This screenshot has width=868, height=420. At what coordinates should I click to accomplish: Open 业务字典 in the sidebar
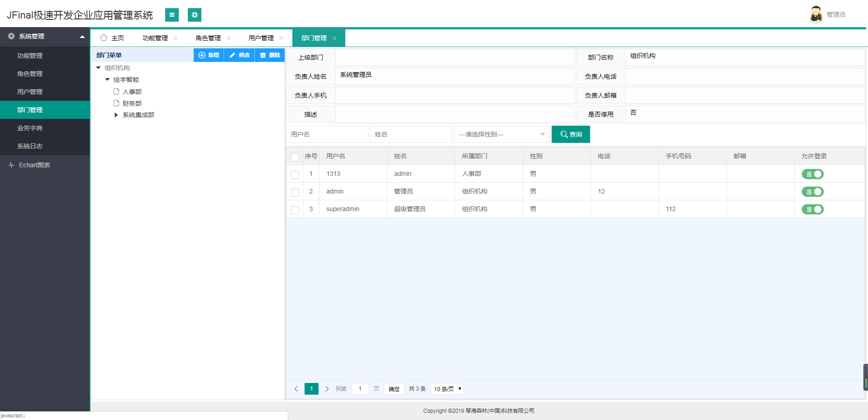(45, 128)
